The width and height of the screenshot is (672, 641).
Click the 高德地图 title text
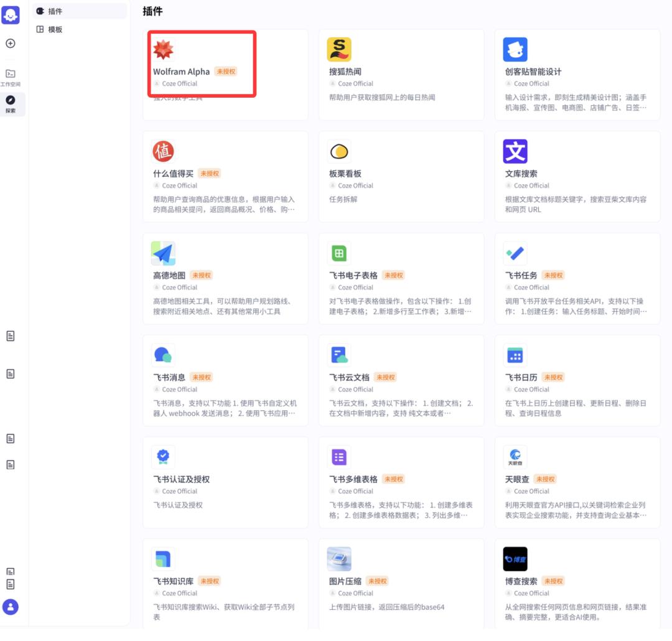[169, 275]
